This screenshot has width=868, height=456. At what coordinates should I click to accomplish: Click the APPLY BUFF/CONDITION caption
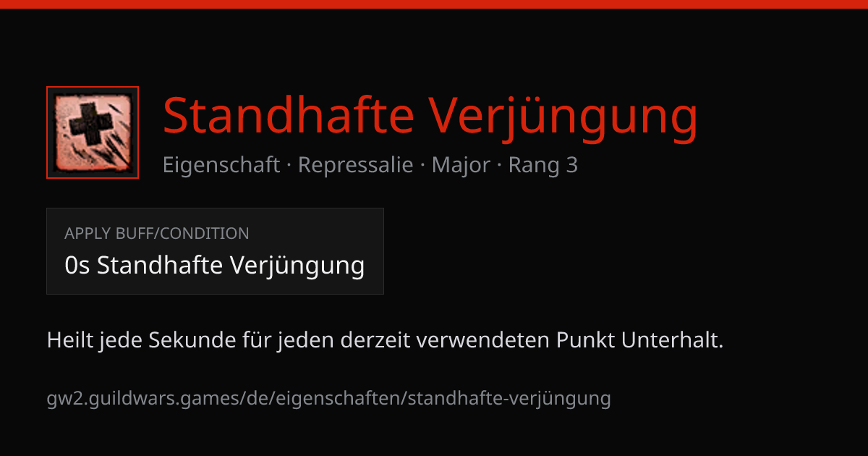pos(157,234)
